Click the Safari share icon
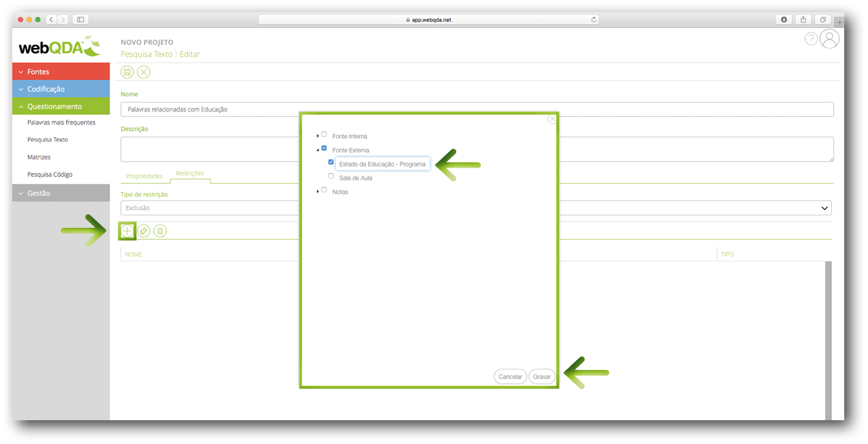 pos(804,20)
